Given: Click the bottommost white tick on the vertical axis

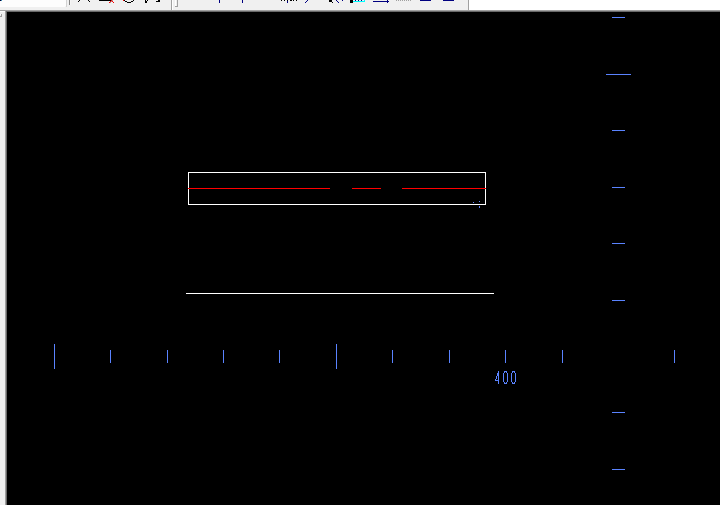Looking at the screenshot, I should point(618,468).
